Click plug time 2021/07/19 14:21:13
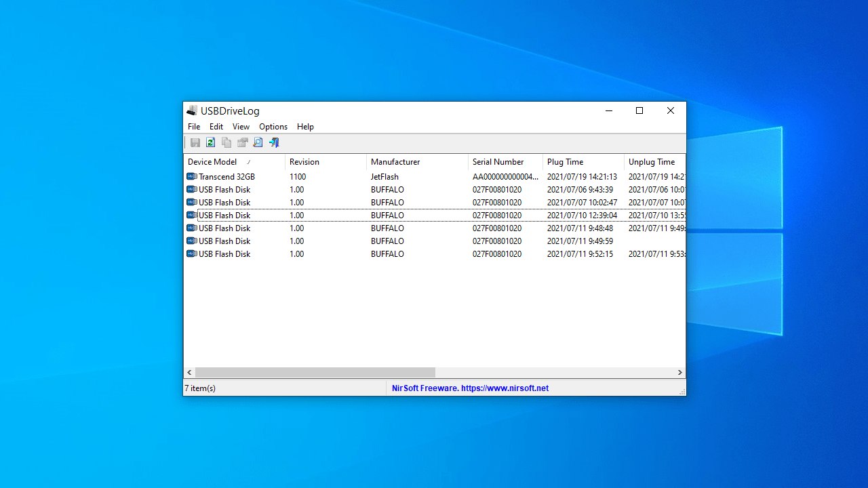This screenshot has height=488, width=868. pyautogui.click(x=582, y=177)
